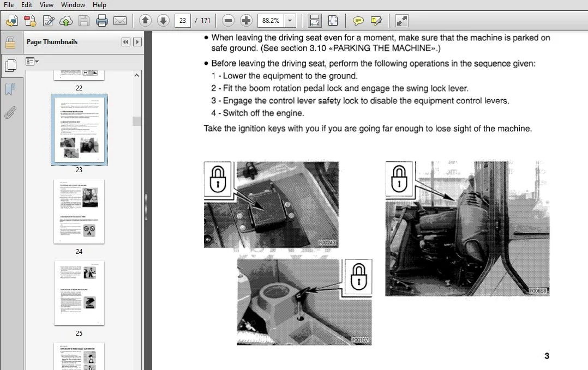The height and width of the screenshot is (370, 588).
Task: Click the Save floppy disk icon
Action: click(x=84, y=21)
